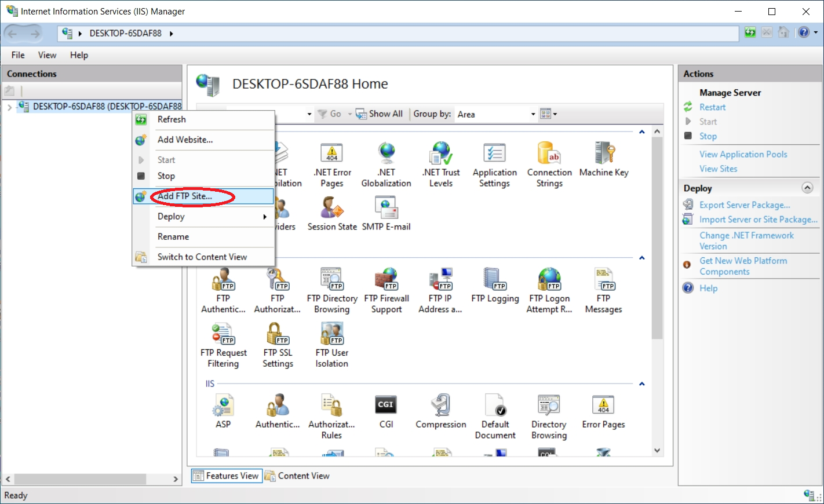The width and height of the screenshot is (824, 504).
Task: Select Add FTP Site in context menu
Action: coord(203,196)
